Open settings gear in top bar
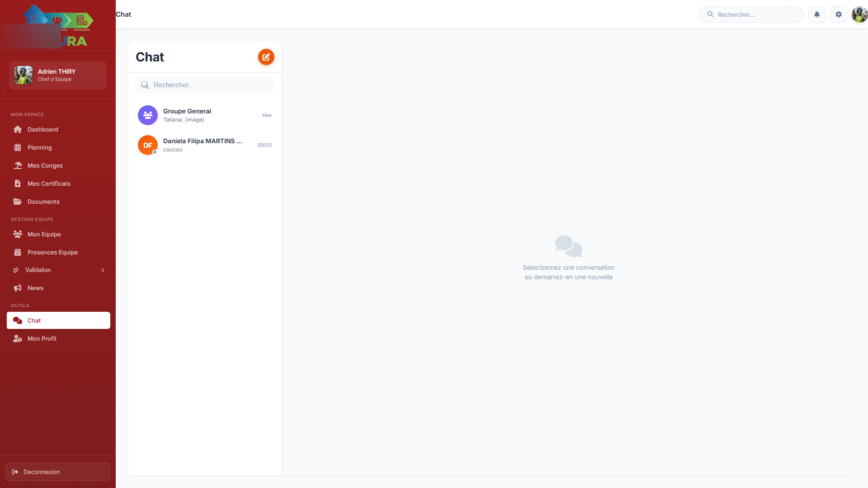This screenshot has height=488, width=868. click(838, 14)
